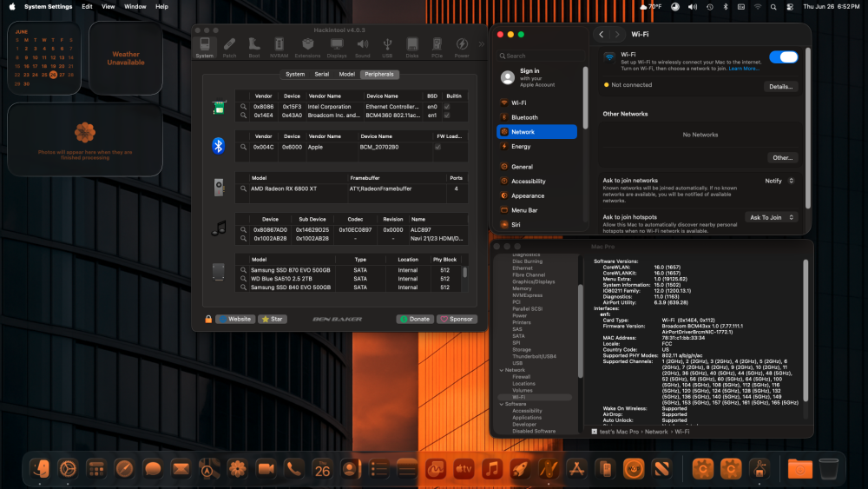This screenshot has height=489, width=868.
Task: Open Finder from the Dock
Action: (39, 469)
